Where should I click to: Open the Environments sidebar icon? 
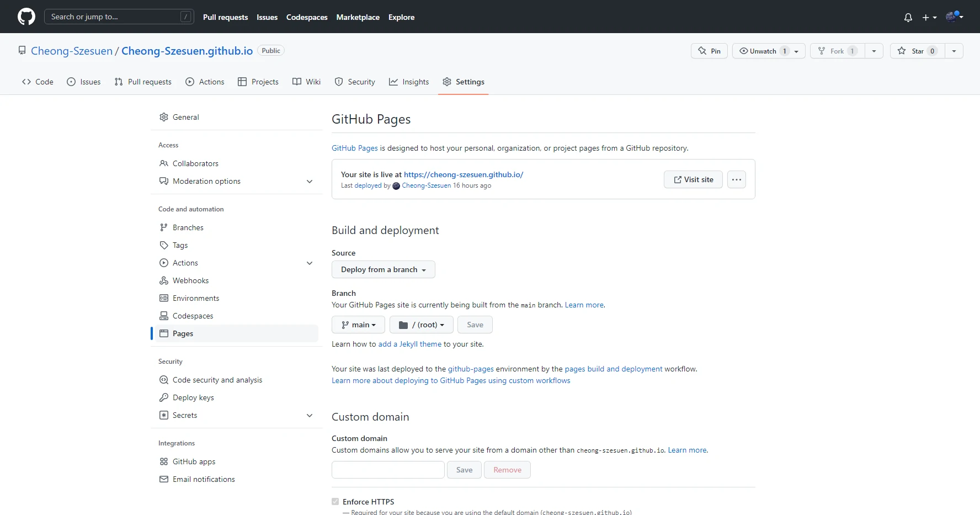point(163,298)
